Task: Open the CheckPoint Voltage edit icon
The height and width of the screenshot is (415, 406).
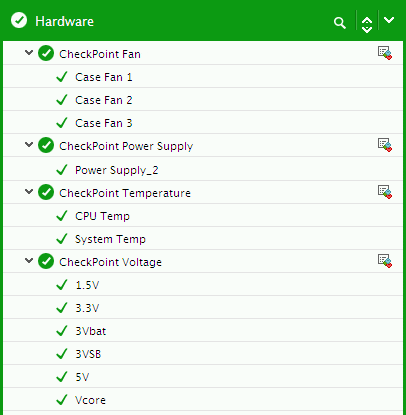Action: [x=385, y=261]
